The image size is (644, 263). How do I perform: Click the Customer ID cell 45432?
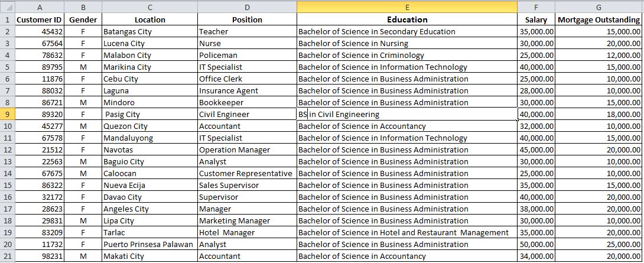coord(40,31)
